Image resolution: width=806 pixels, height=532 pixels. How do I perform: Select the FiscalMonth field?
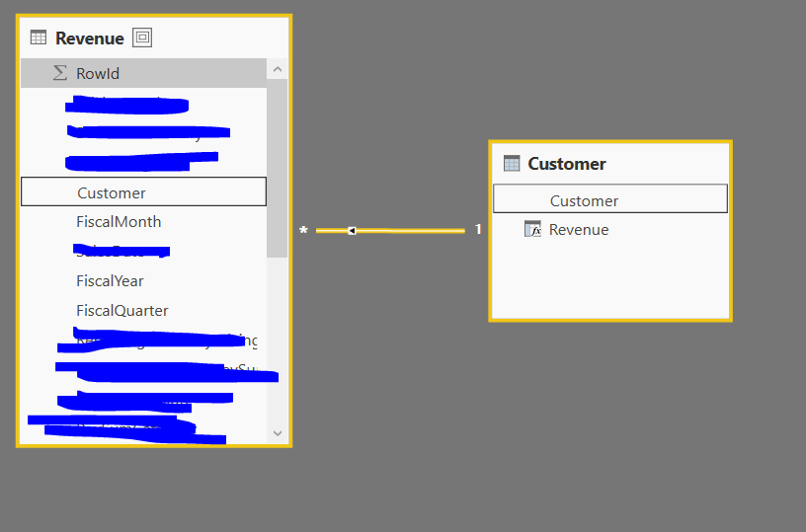[x=143, y=222]
